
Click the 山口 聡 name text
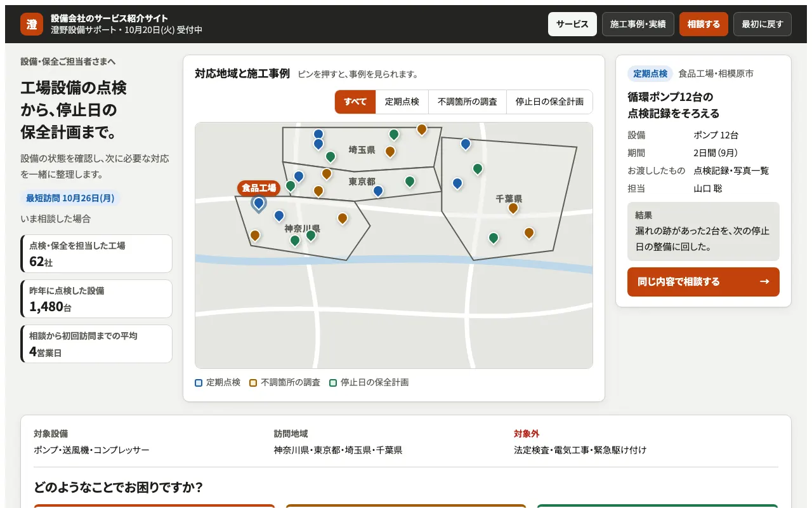coord(708,189)
